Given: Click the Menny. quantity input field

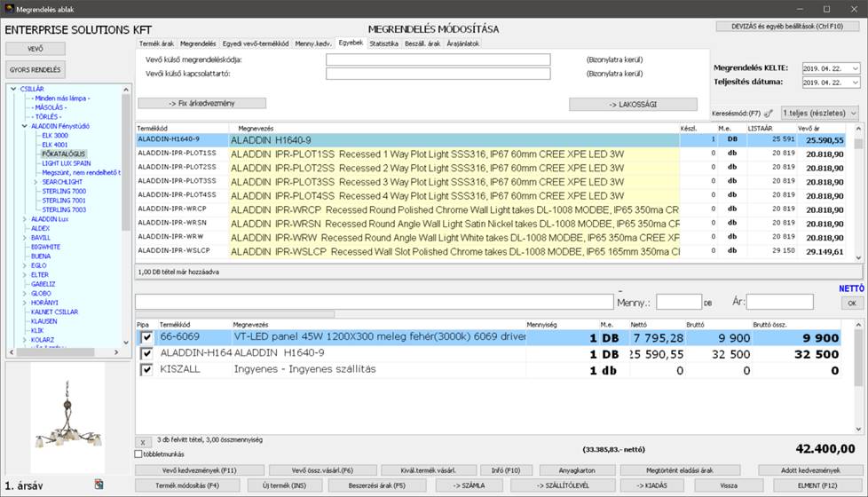Looking at the screenshot, I should [679, 302].
